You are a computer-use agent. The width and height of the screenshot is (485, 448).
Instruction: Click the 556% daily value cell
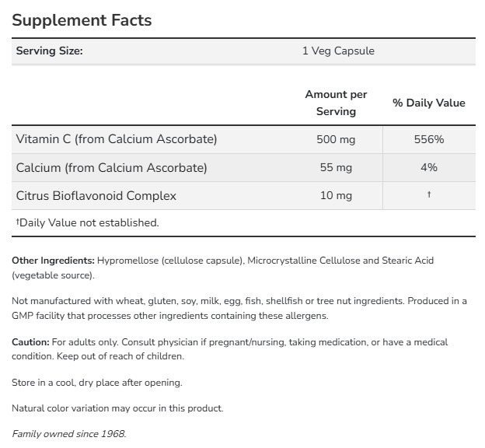click(428, 139)
